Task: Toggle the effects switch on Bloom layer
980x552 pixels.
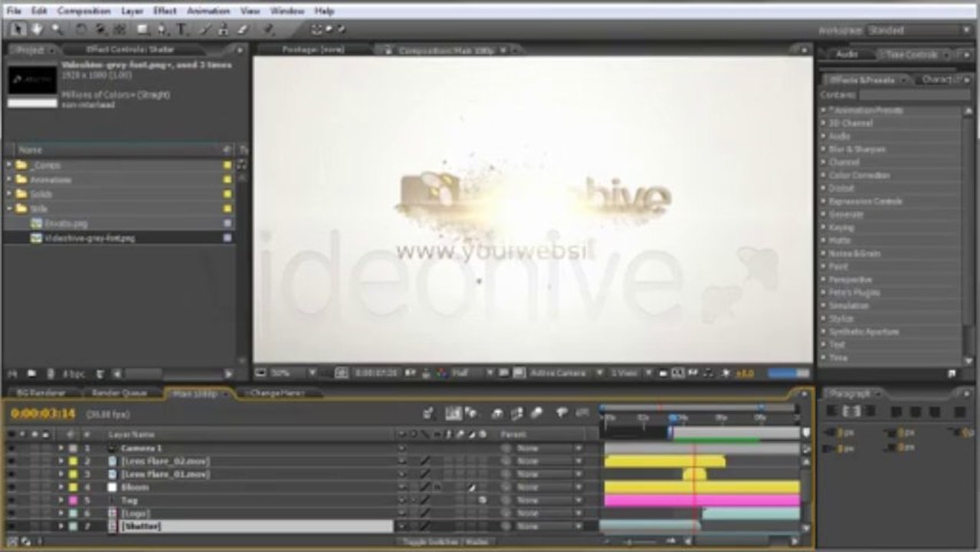Action: 438,487
